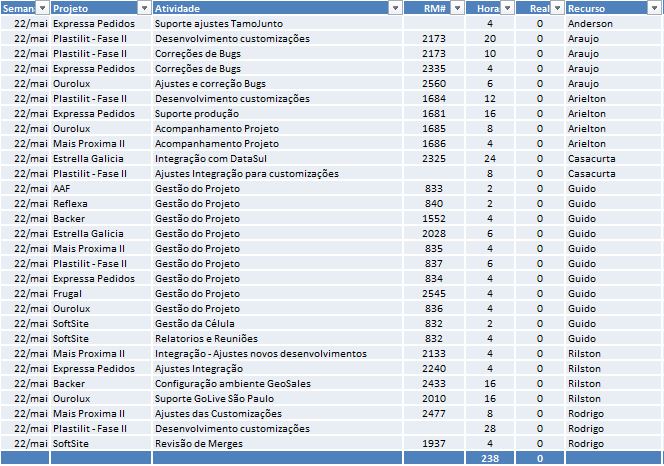Select cell 'Suporte produção'
664x466 pixels.
coord(277,114)
